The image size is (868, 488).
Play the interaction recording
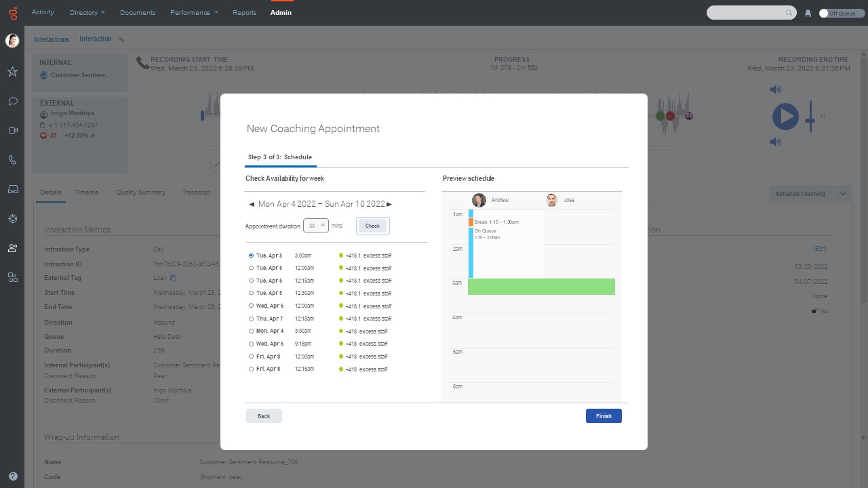coord(785,116)
